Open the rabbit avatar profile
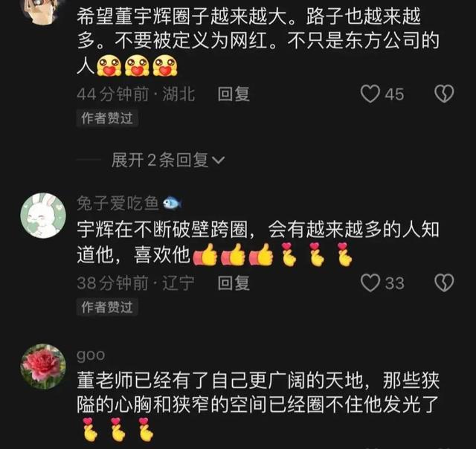Viewport: 476px width, 449px height. point(43,216)
